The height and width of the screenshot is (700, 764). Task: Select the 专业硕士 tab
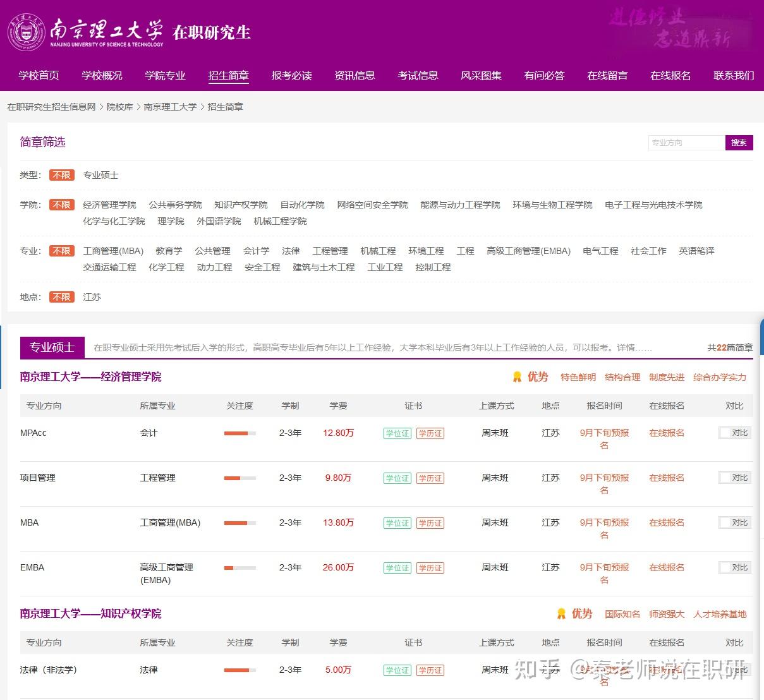[52, 347]
